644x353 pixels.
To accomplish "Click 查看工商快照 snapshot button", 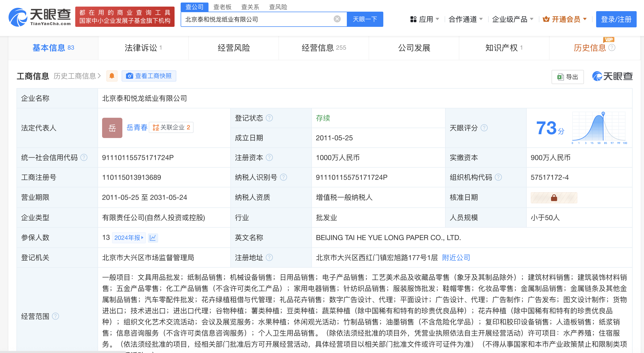I will tap(149, 76).
